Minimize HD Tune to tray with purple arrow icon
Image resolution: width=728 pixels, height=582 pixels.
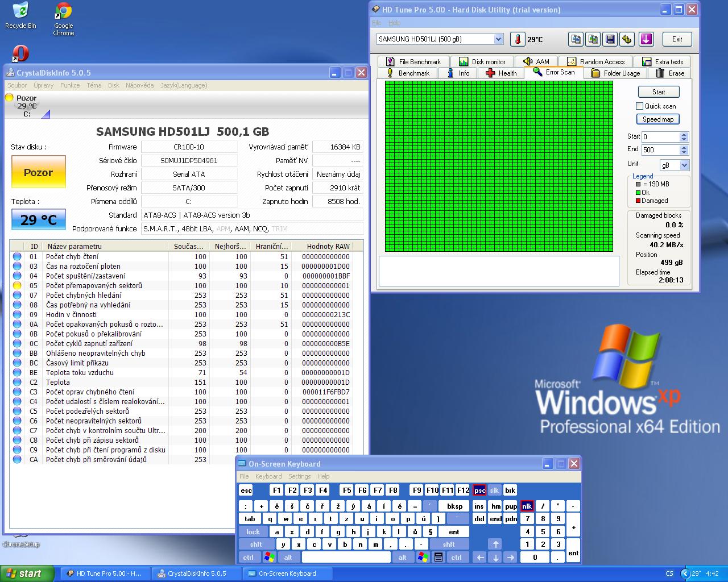pyautogui.click(x=646, y=39)
